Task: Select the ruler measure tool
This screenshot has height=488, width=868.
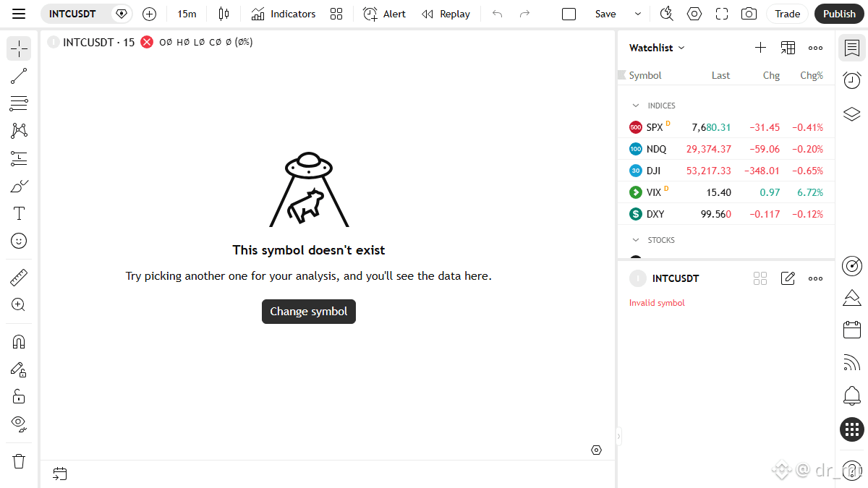Action: click(19, 277)
